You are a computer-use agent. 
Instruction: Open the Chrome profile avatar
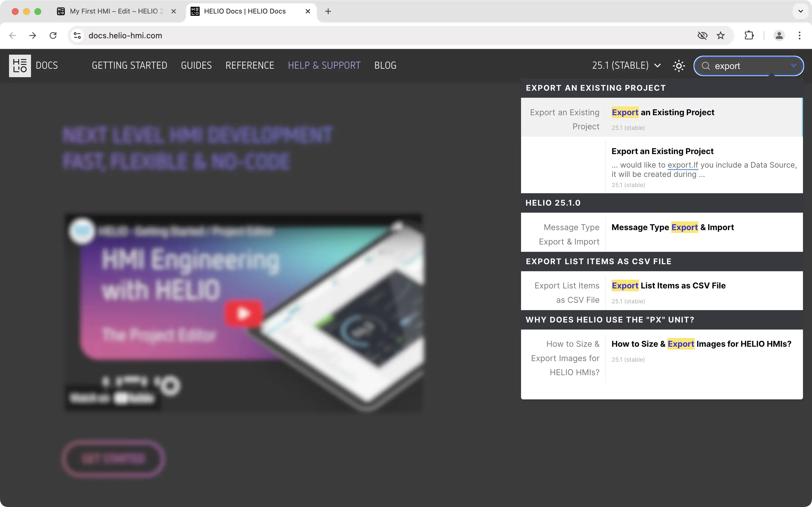[x=779, y=35]
